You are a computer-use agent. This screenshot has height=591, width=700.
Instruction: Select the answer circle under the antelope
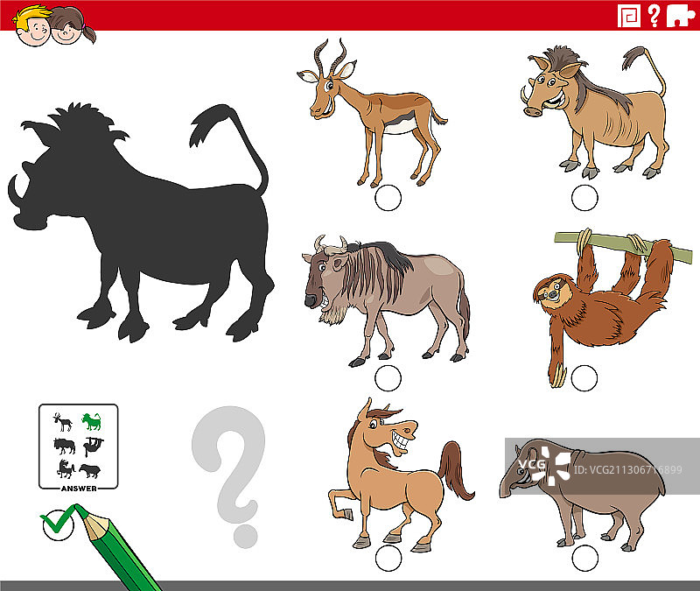pos(388,198)
